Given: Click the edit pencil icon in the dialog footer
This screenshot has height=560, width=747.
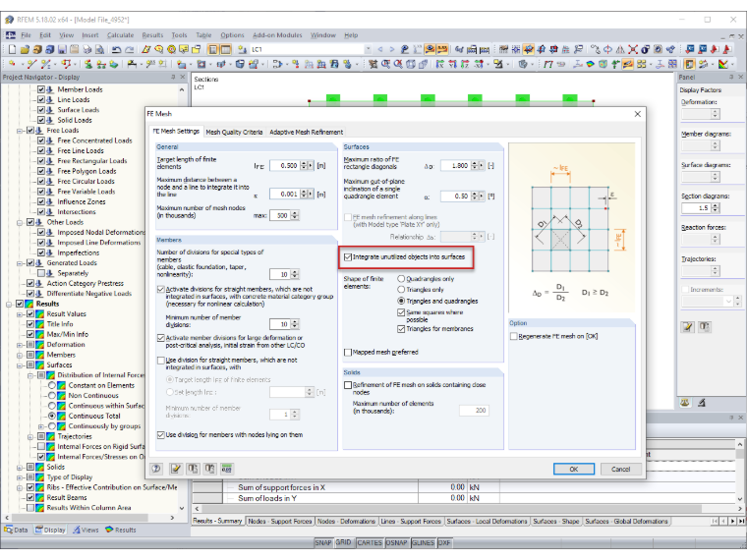Looking at the screenshot, I should click(x=175, y=469).
